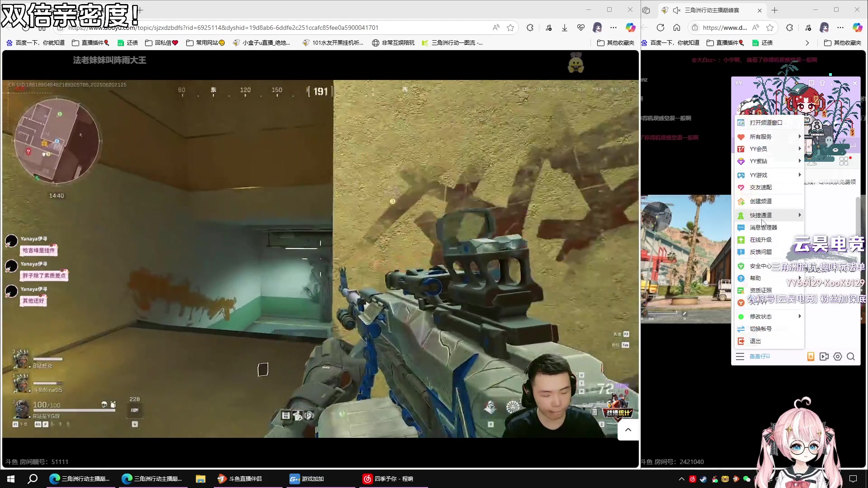Click browser essentials heart-pulse icon
The image size is (868, 488).
click(x=581, y=28)
